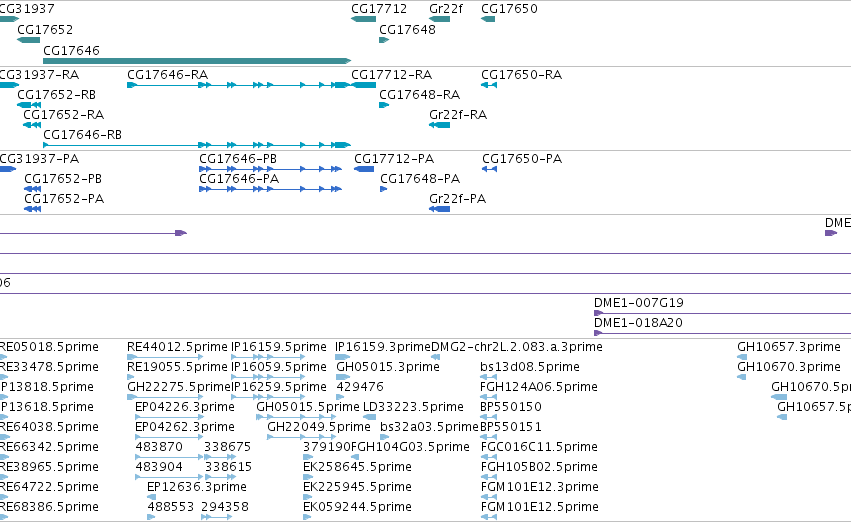Select the CG17646 gene label
Image resolution: width=851 pixels, height=522 pixels.
(71, 50)
